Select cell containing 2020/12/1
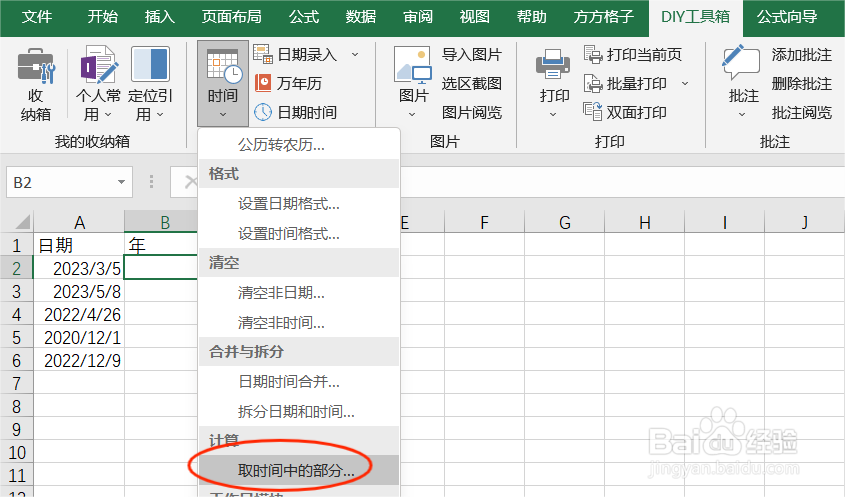The height and width of the screenshot is (497, 845). pos(79,337)
